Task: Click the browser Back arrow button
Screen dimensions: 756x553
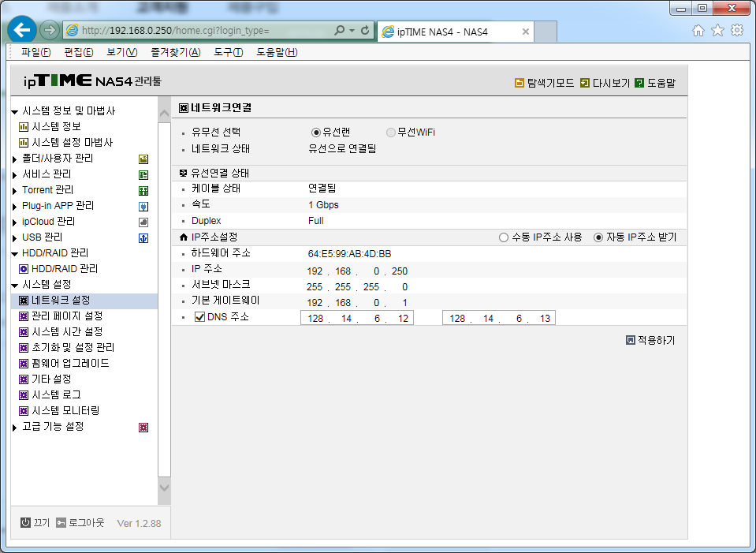Action: [22, 31]
